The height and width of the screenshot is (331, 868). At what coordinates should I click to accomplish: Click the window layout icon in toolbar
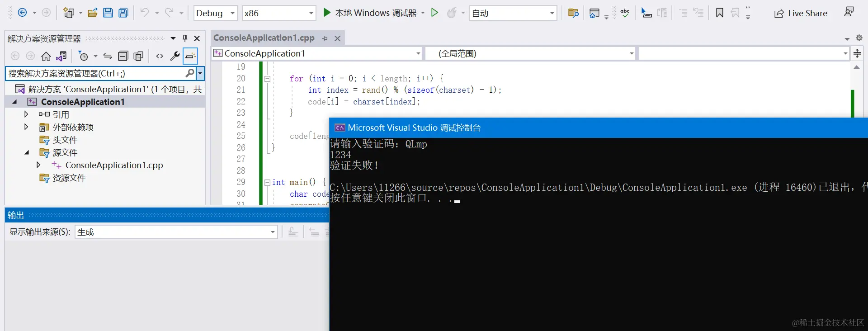[x=594, y=13]
